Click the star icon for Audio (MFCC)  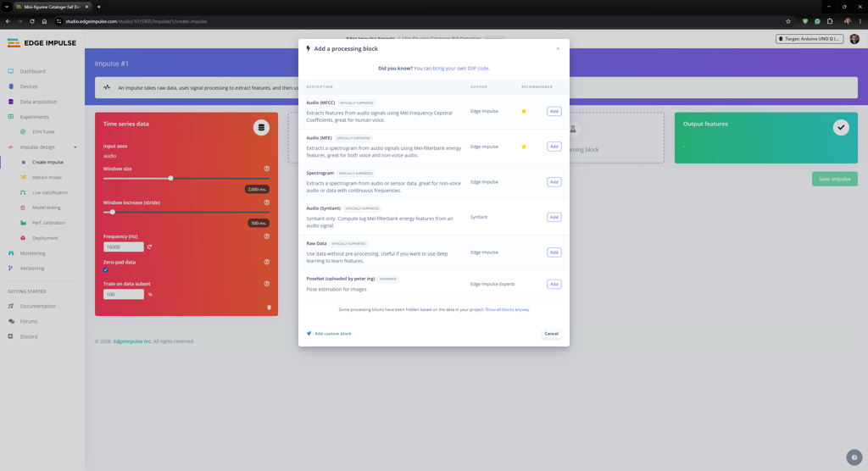(x=524, y=111)
